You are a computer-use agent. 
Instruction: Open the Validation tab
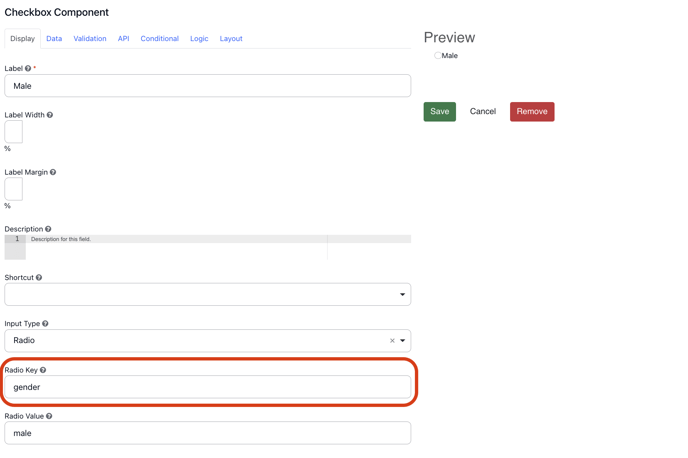point(90,39)
